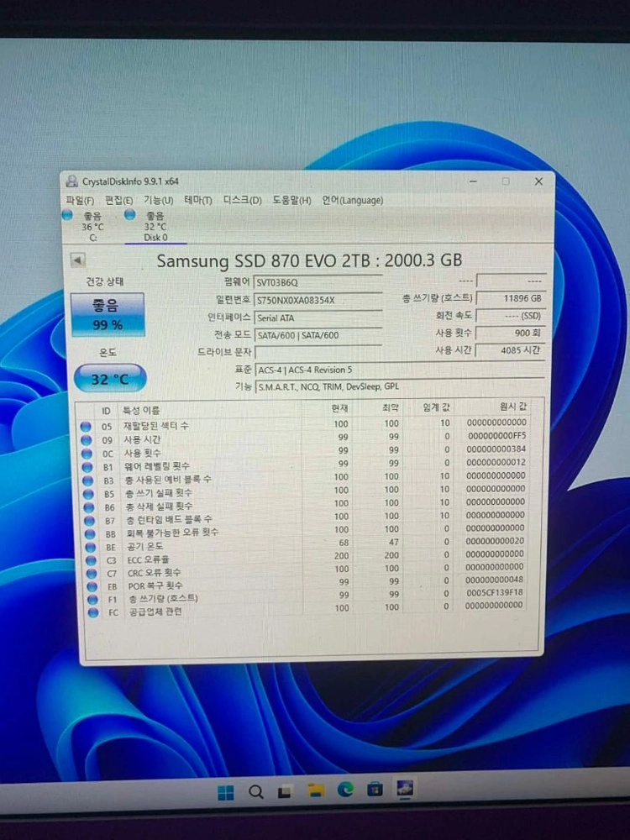Click the empty drive letter field

[x=318, y=353]
